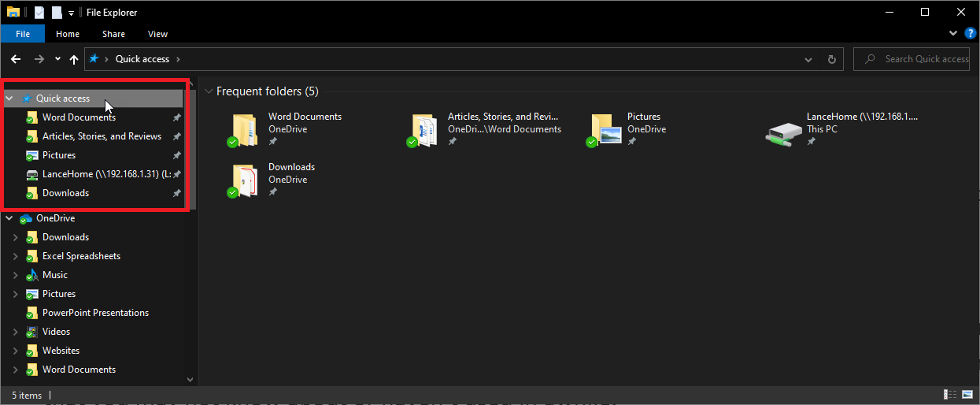Switch to the Home ribbon tab

click(68, 34)
